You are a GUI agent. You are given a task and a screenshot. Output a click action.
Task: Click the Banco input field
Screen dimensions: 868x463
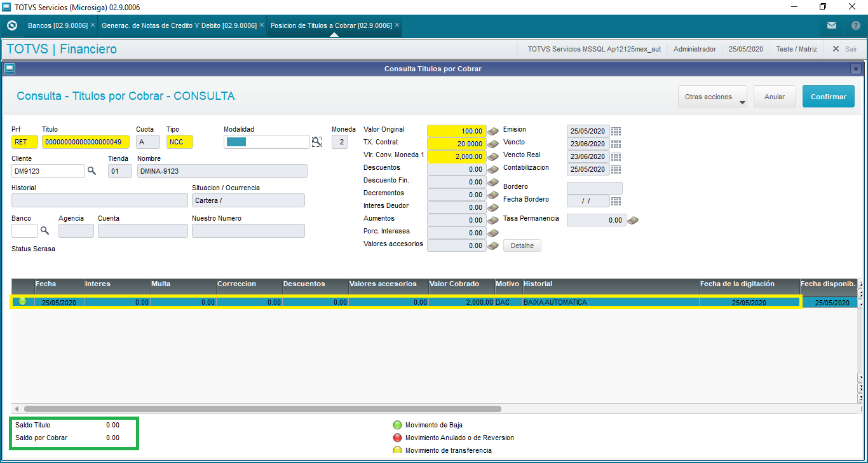[25, 231]
